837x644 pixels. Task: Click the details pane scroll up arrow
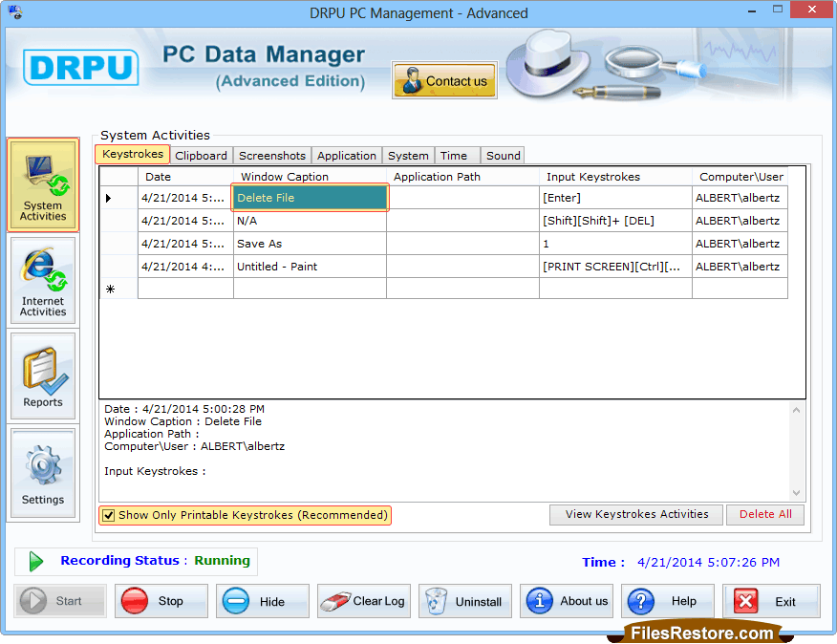tap(796, 410)
